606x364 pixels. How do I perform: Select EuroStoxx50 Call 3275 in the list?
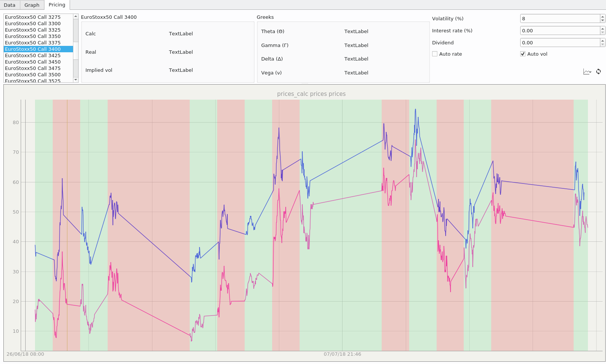pos(38,17)
